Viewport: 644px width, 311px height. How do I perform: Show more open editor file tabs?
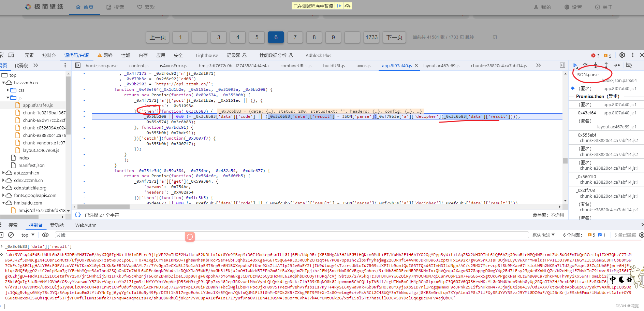tap(539, 65)
